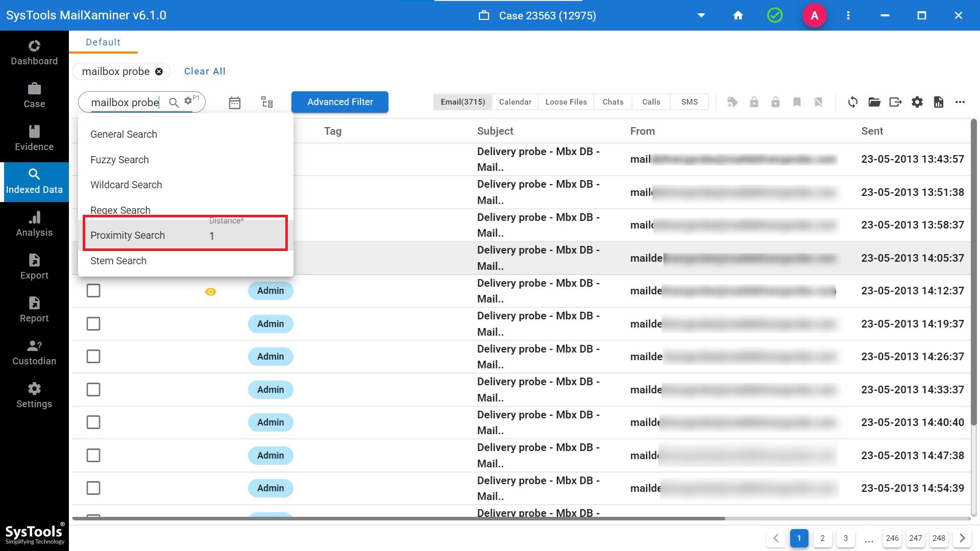Open the Dashboard sidebar item

[x=34, y=53]
